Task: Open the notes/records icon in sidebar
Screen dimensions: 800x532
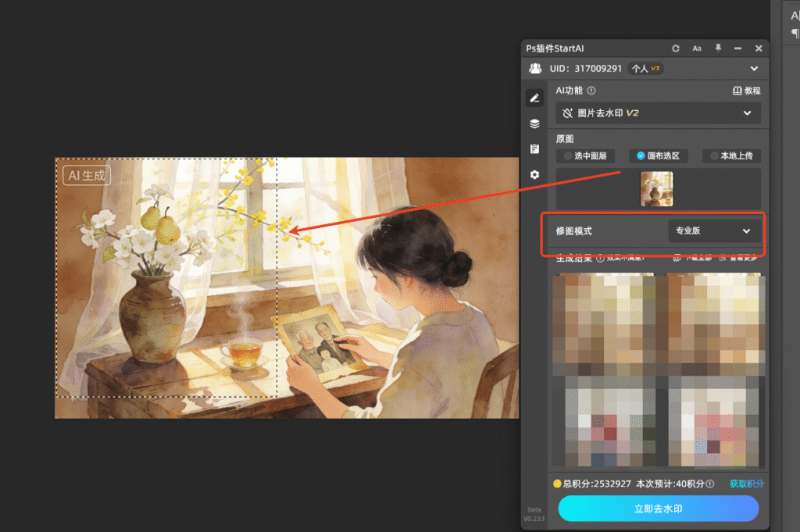Action: coord(533,149)
